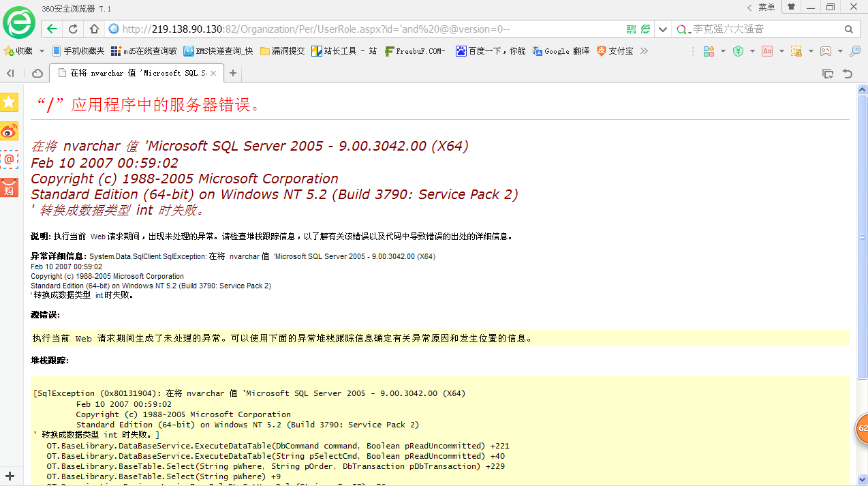Screen dimensions: 868x486
Task: Restore closed tab with undo arrow
Action: [848, 73]
